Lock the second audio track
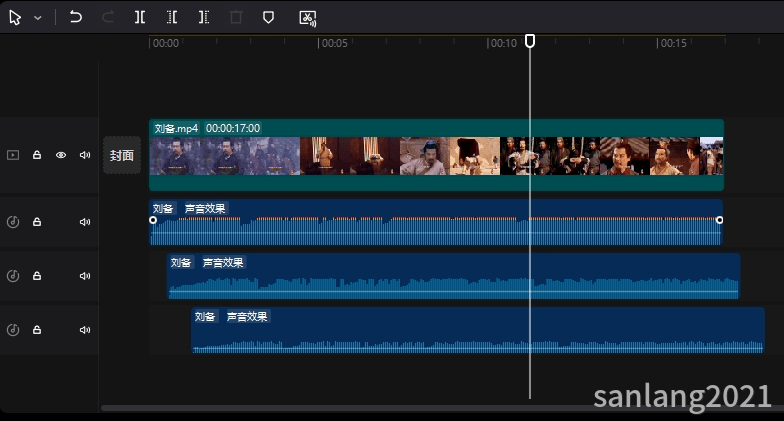 point(37,276)
